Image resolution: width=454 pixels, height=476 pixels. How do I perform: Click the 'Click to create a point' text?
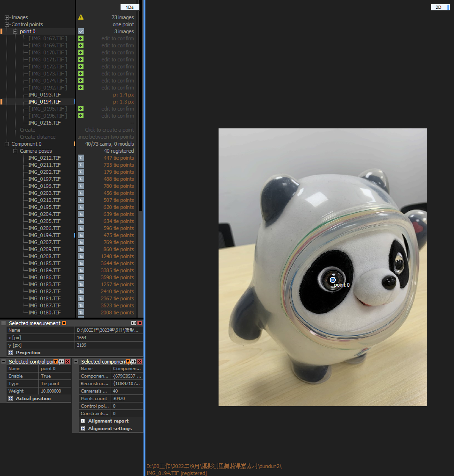(x=109, y=130)
